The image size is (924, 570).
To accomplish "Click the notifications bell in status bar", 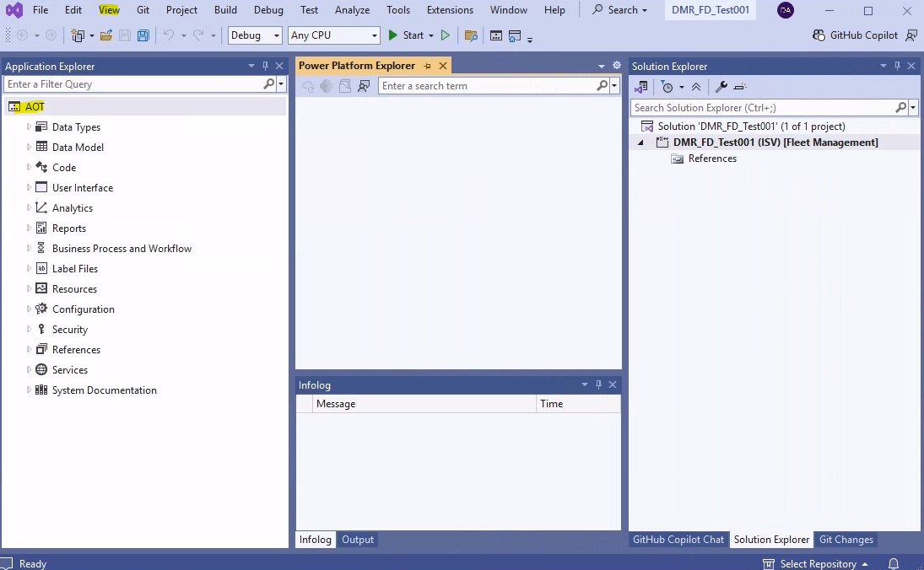I will [894, 563].
